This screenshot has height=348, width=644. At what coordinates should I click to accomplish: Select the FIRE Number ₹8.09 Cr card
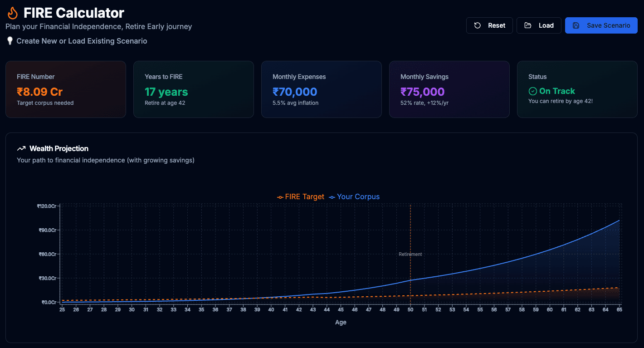66,89
